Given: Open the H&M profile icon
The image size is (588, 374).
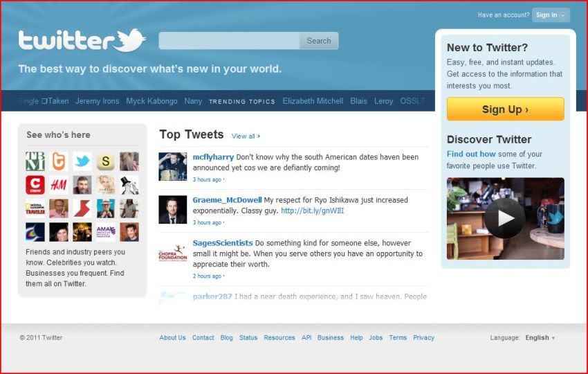Looking at the screenshot, I should [x=59, y=185].
